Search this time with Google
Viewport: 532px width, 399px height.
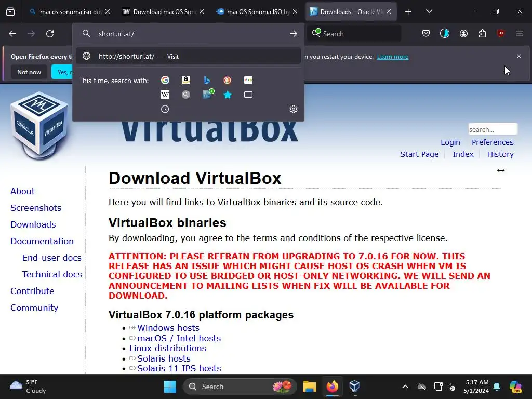(x=165, y=80)
